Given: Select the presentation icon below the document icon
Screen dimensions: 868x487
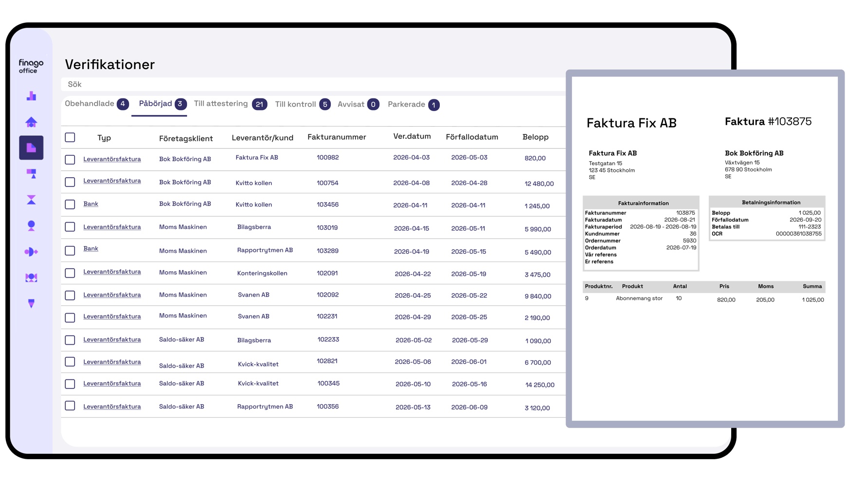Looking at the screenshot, I should pyautogui.click(x=31, y=174).
